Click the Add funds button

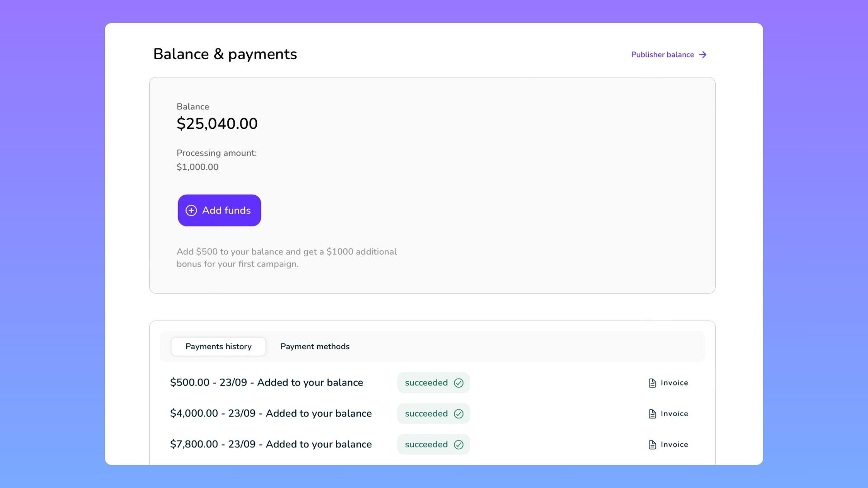[x=219, y=211]
